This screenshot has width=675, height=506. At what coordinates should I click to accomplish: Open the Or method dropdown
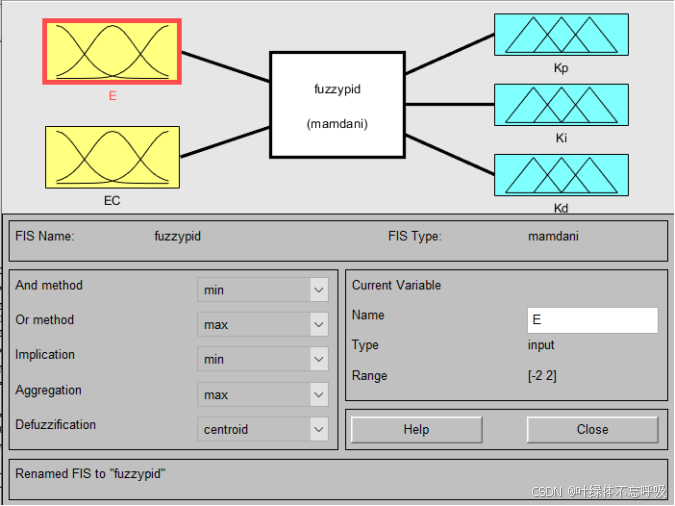[x=263, y=325]
